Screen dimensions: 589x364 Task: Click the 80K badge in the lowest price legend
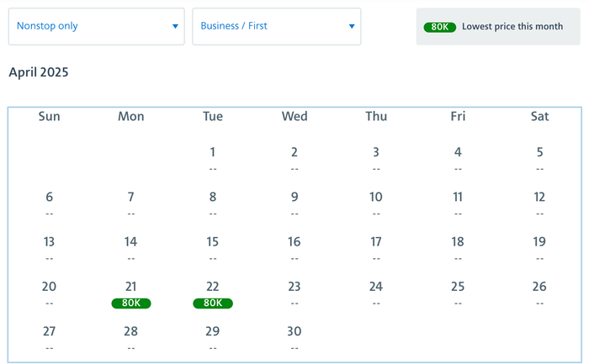point(440,27)
